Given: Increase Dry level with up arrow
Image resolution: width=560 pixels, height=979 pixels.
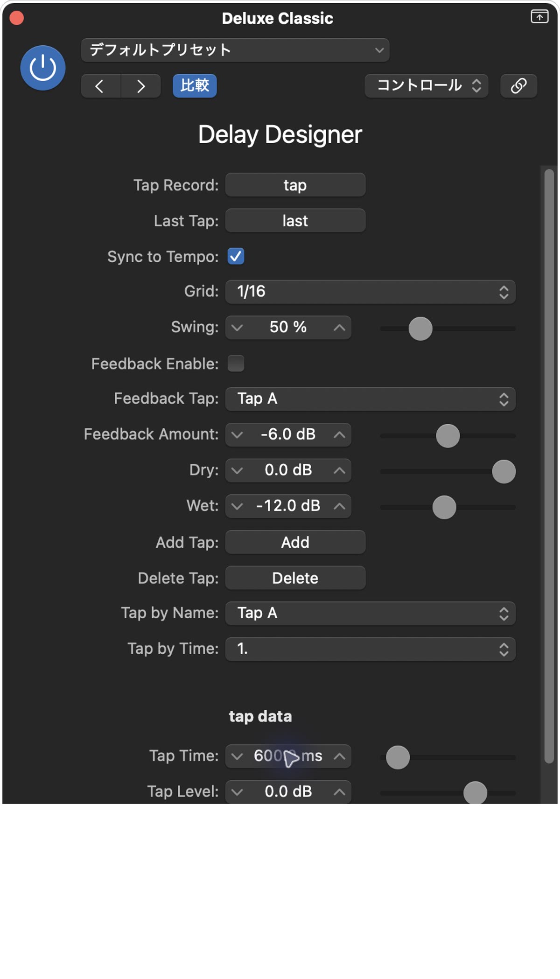Looking at the screenshot, I should coord(340,470).
